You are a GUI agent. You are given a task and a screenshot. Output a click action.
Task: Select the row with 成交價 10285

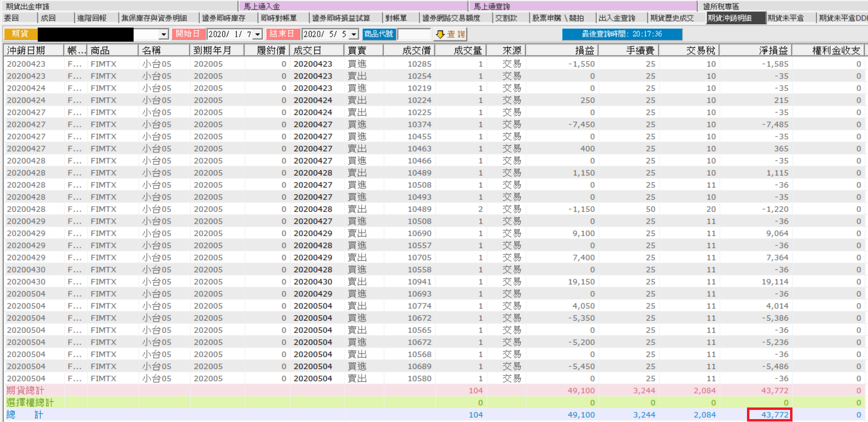coord(434,64)
